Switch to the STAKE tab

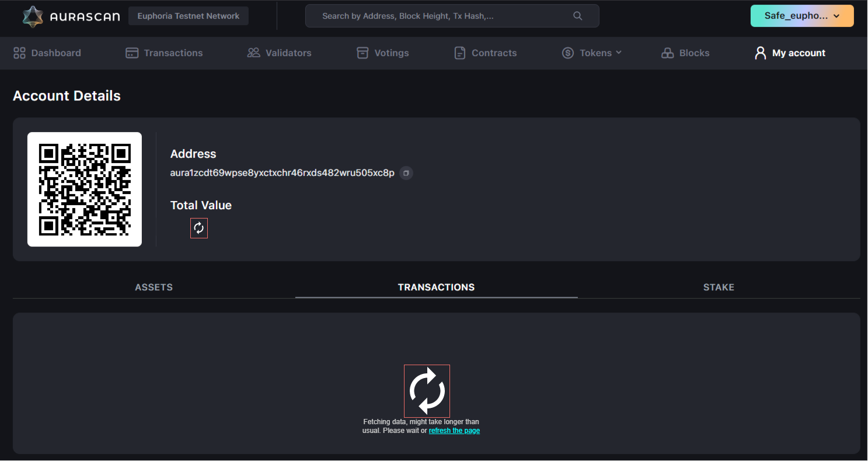(x=719, y=287)
